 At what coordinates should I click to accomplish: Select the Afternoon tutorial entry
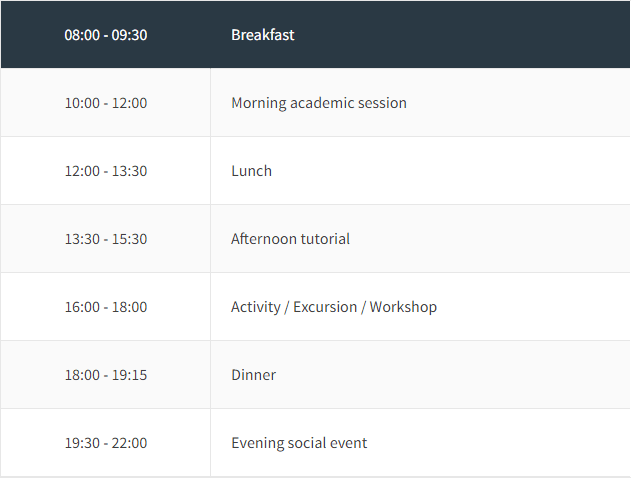point(290,239)
